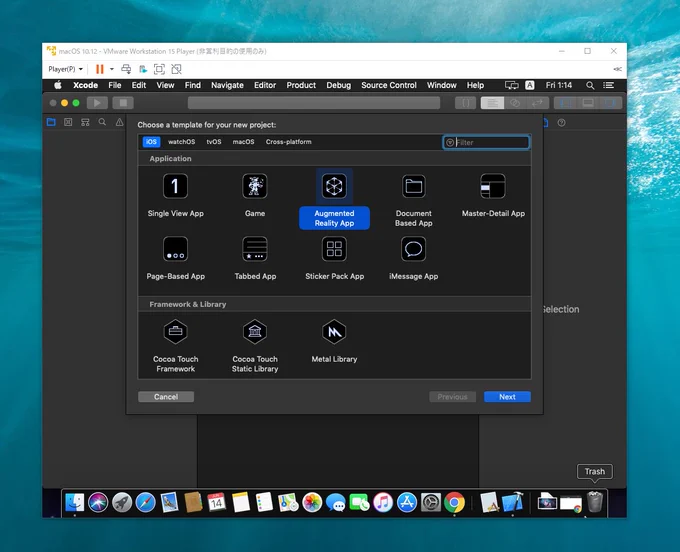
Task: Open the input source A menu
Action: point(530,85)
